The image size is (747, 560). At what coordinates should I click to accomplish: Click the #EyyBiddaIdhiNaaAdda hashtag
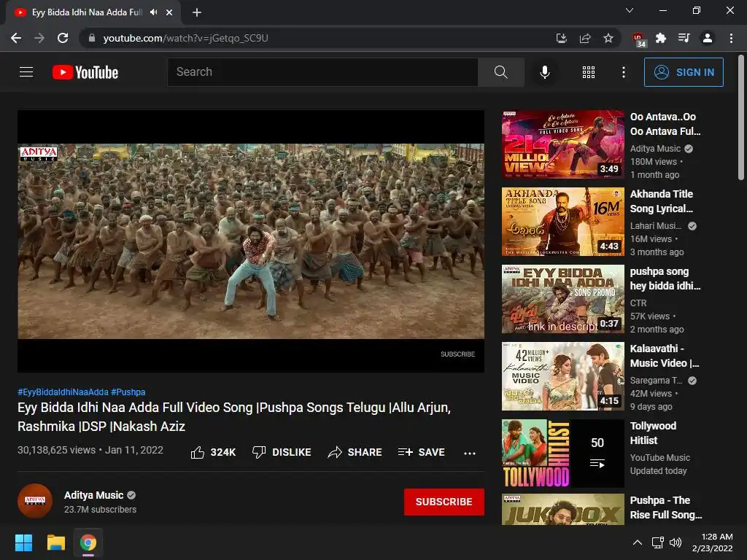point(63,392)
